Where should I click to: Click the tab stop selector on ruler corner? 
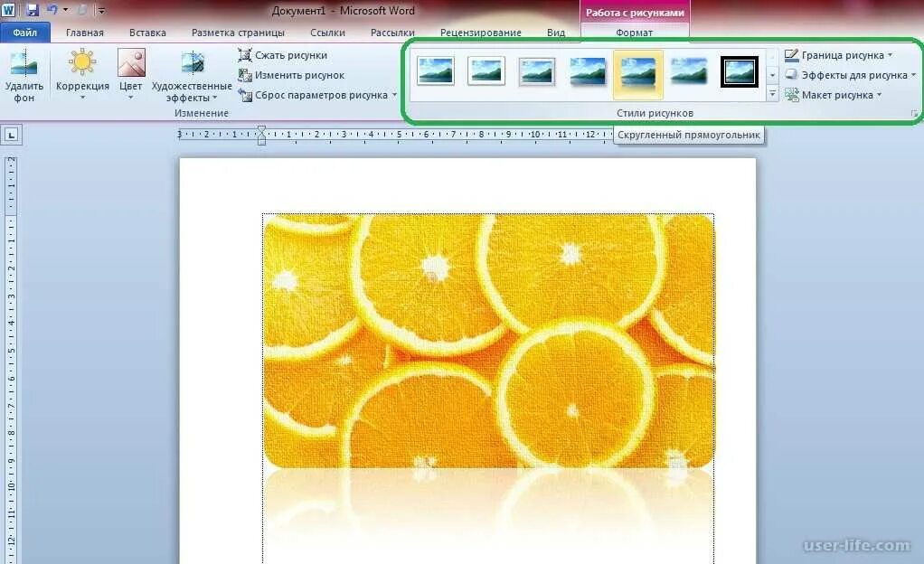point(11,135)
